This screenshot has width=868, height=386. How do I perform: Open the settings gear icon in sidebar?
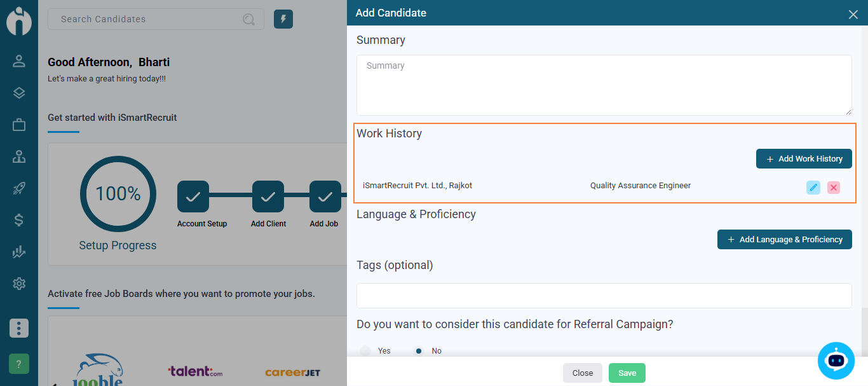click(19, 284)
